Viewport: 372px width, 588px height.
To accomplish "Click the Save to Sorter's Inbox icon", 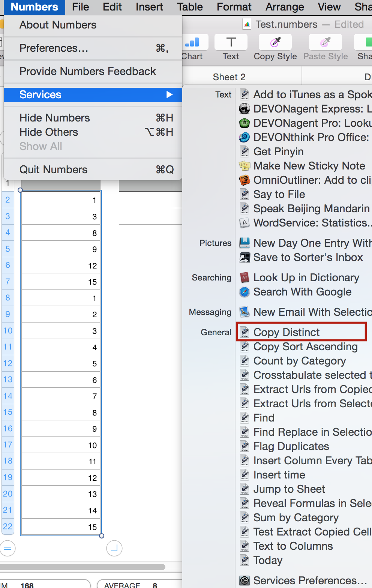I will 244,257.
